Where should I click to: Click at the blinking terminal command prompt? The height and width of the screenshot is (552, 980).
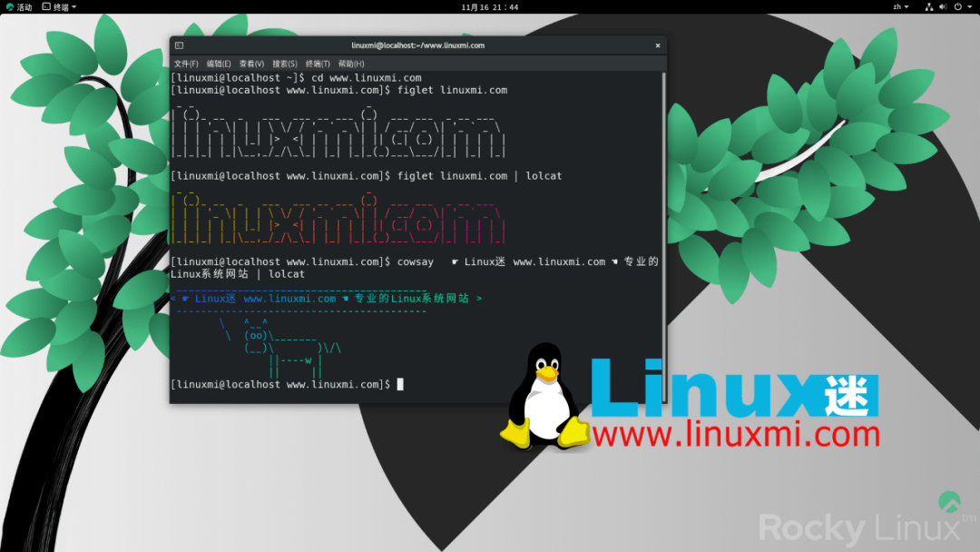(399, 384)
